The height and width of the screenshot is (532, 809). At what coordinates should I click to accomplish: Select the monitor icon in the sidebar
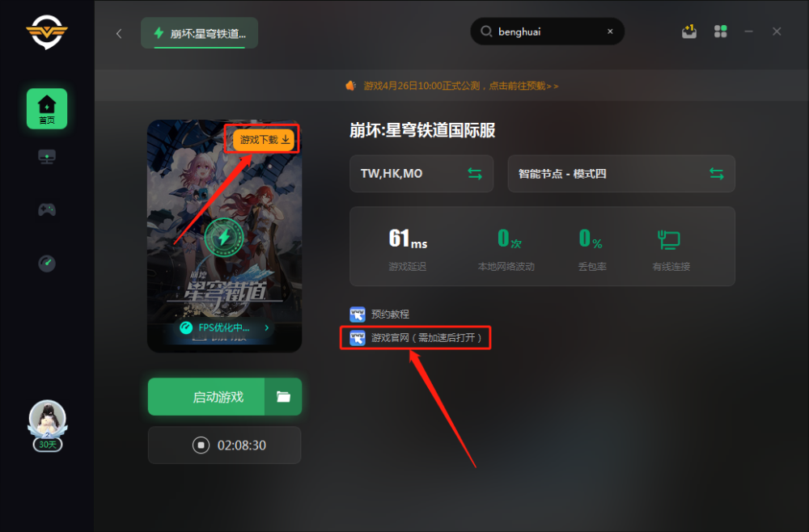click(47, 157)
